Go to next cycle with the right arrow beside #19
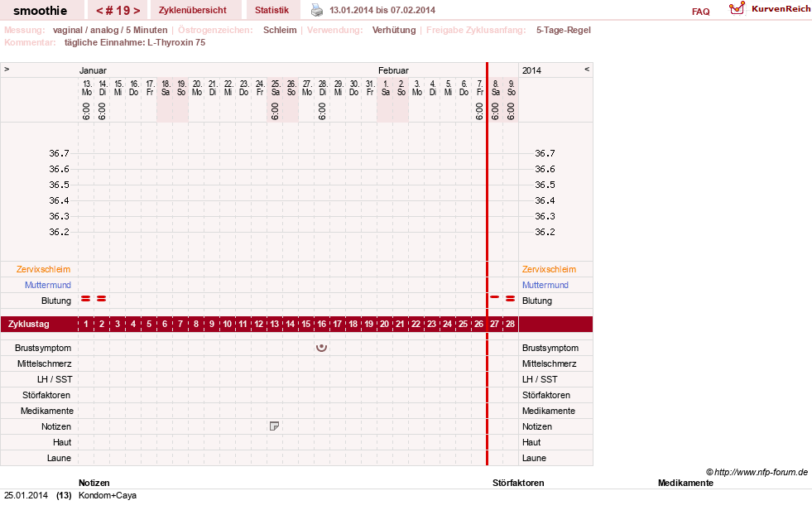The height and width of the screenshot is (515, 812). [x=137, y=11]
